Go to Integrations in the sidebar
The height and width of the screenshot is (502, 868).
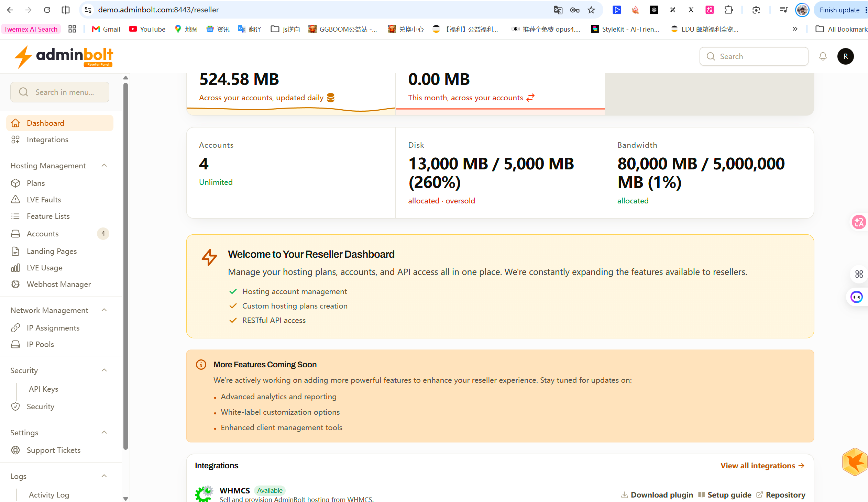coord(59,140)
